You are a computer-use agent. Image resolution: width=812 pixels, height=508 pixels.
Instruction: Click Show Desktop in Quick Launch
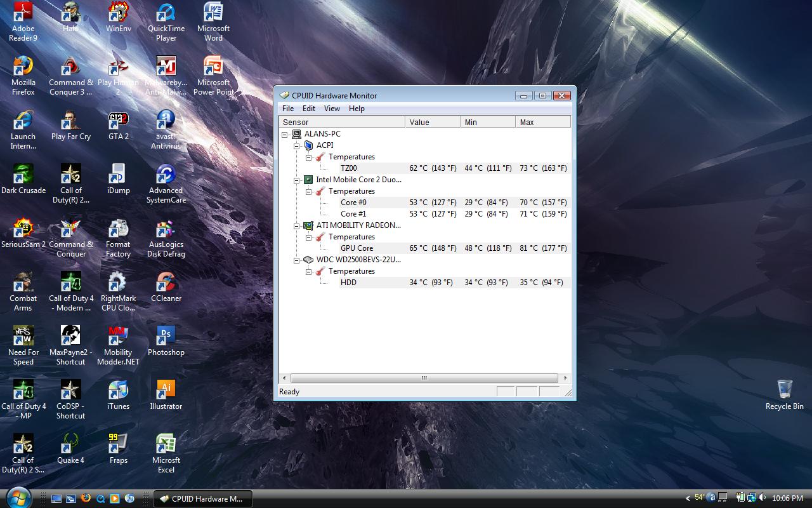[x=56, y=498]
